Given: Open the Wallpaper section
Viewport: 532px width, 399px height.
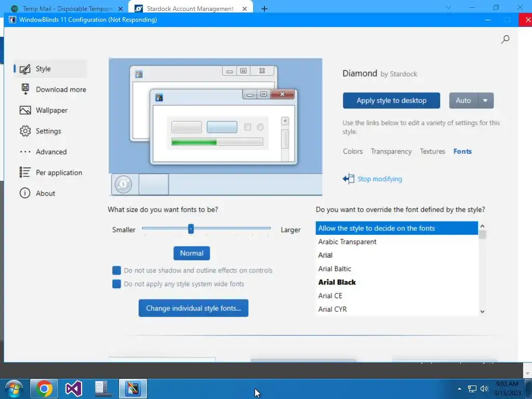Looking at the screenshot, I should [x=51, y=110].
